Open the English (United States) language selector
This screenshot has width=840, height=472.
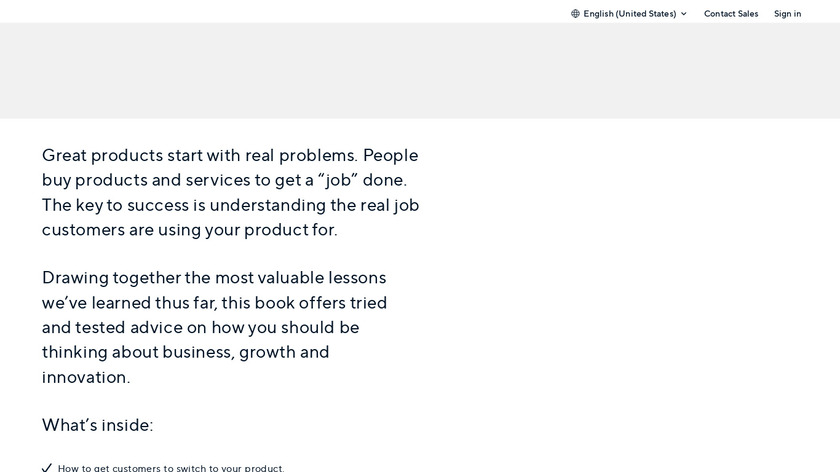pos(629,14)
